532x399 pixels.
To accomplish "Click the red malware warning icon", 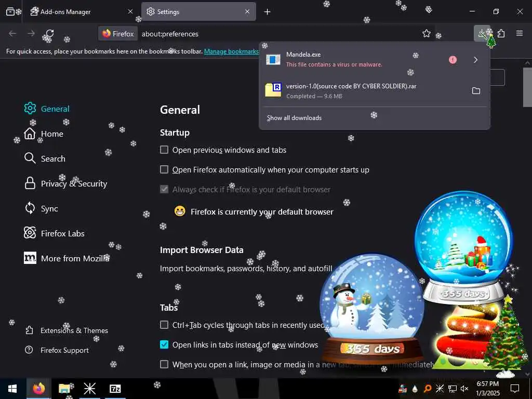I will [453, 60].
